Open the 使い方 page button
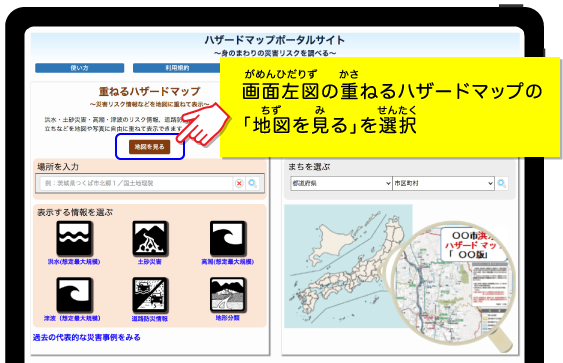The height and width of the screenshot is (363, 563). click(x=80, y=68)
